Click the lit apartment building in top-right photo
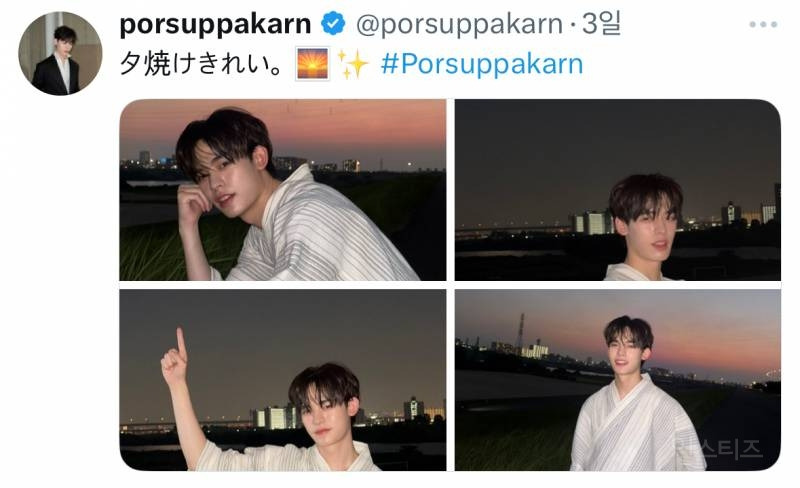 pos(592,223)
